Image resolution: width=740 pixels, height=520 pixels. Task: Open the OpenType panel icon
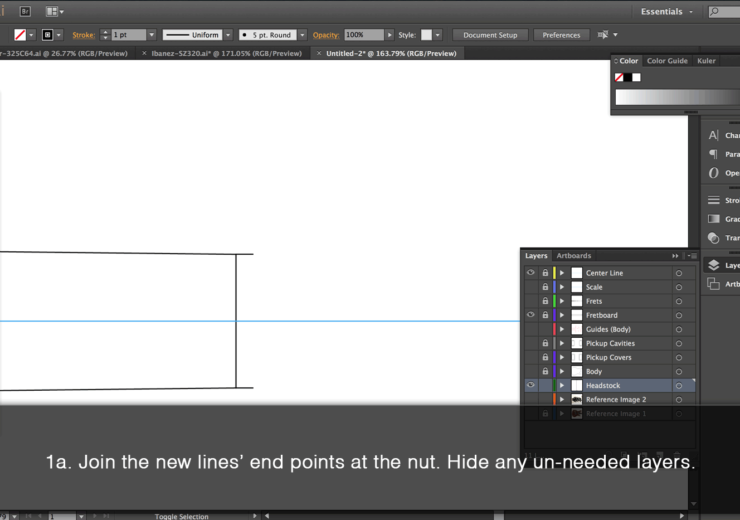[x=714, y=172]
